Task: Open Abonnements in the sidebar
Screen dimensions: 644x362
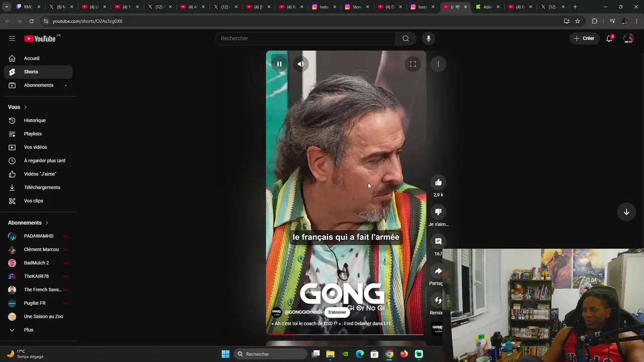Action: [x=38, y=85]
